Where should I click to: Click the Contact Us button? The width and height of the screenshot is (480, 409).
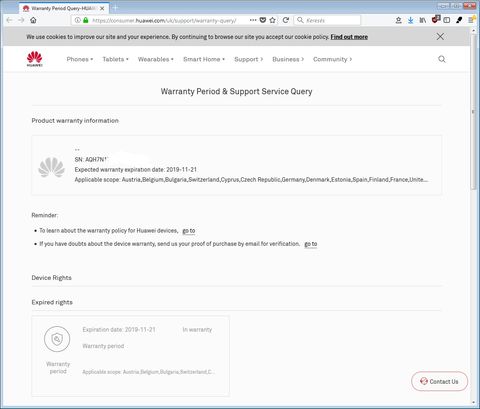[x=439, y=381]
